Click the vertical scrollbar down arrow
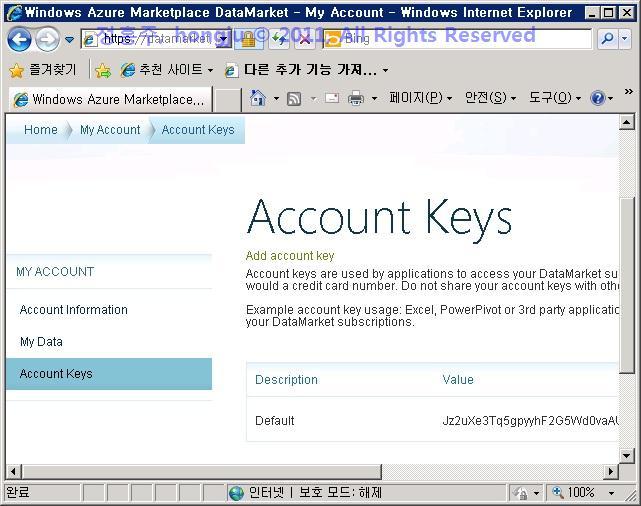Image resolution: width=641 pixels, height=506 pixels. 626,455
